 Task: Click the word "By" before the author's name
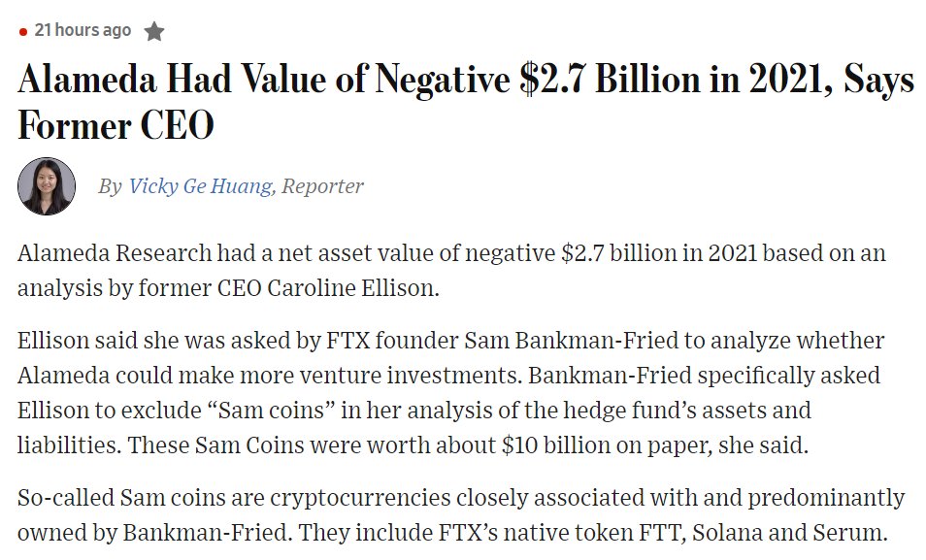(110, 186)
